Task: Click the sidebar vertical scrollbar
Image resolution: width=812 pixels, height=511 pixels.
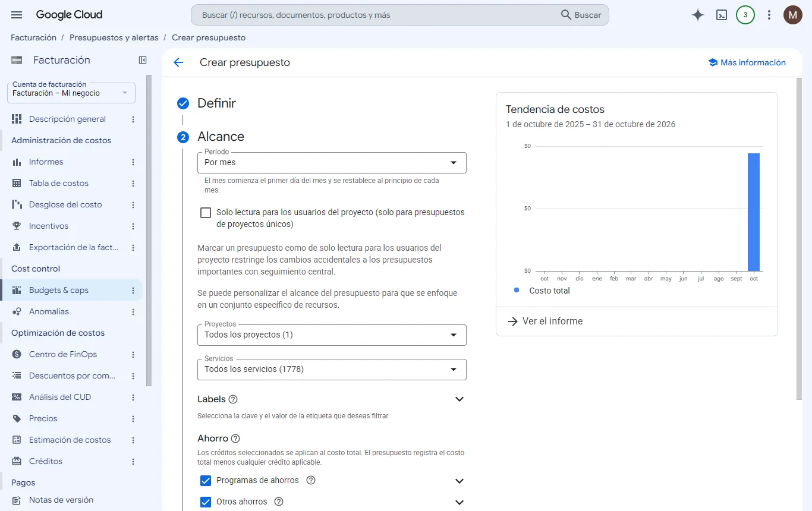Action: (x=149, y=232)
